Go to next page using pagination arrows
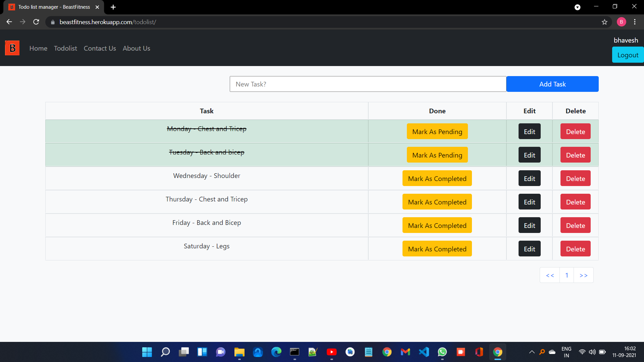Image resolution: width=644 pixels, height=362 pixels. (x=584, y=275)
